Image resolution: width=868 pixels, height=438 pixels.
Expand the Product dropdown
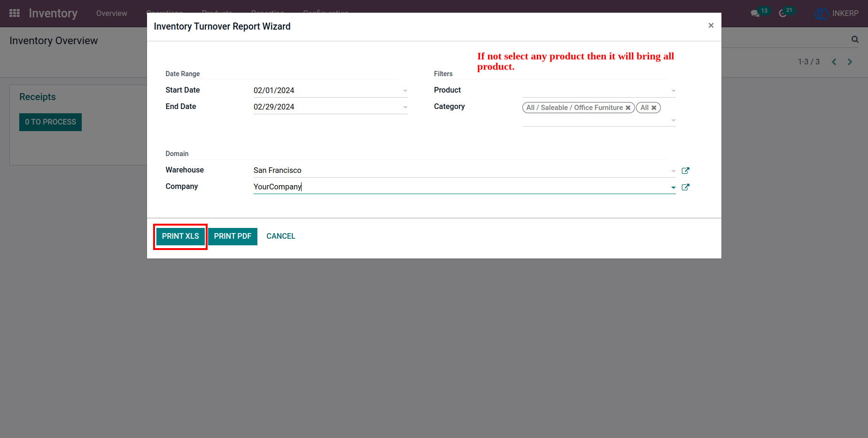[673, 91]
